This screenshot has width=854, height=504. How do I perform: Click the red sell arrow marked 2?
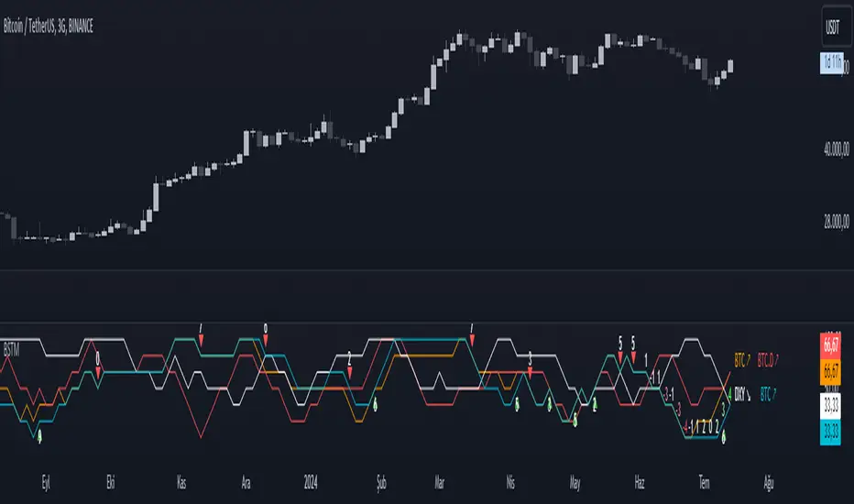350,372
